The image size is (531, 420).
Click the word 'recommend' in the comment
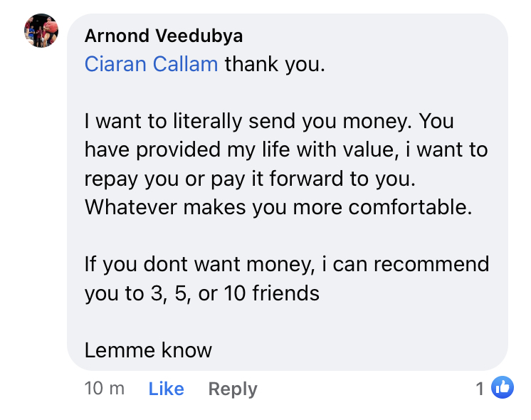pos(431,264)
